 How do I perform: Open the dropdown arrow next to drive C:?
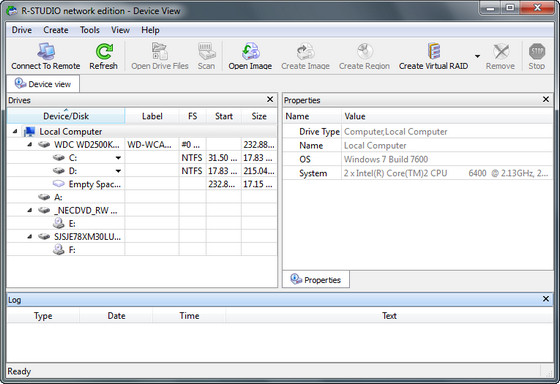click(x=118, y=158)
